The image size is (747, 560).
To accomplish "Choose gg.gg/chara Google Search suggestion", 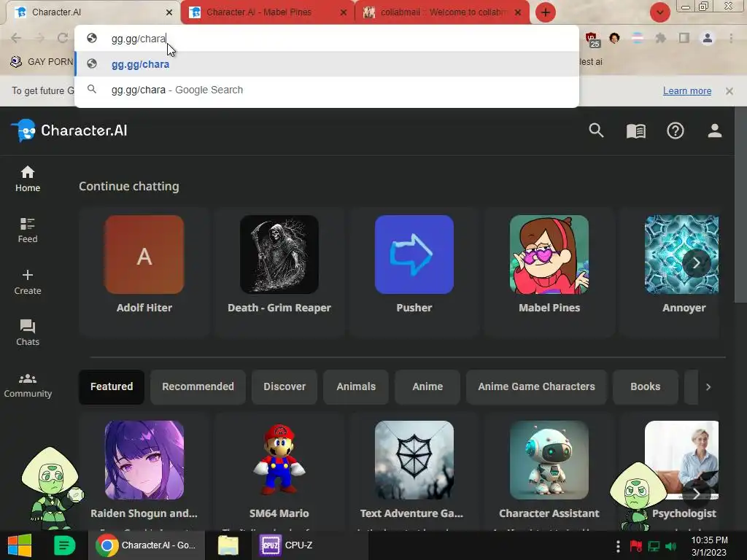I will pos(327,90).
